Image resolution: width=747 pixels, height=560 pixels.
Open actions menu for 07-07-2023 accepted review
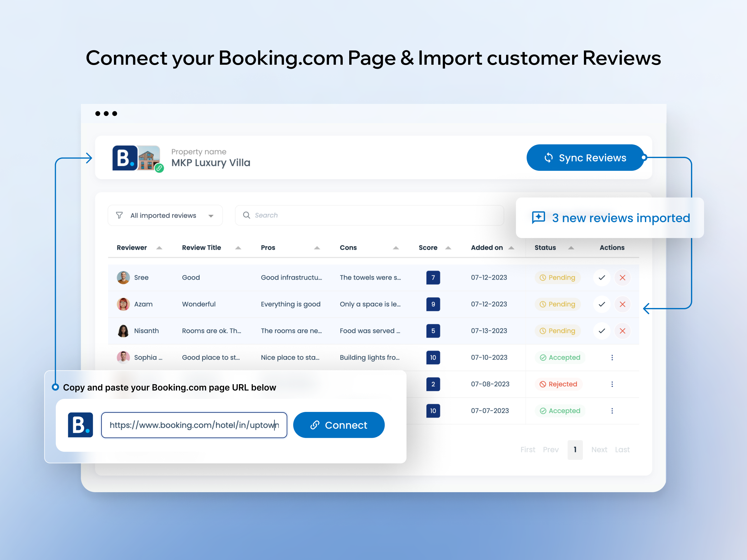pyautogui.click(x=612, y=411)
